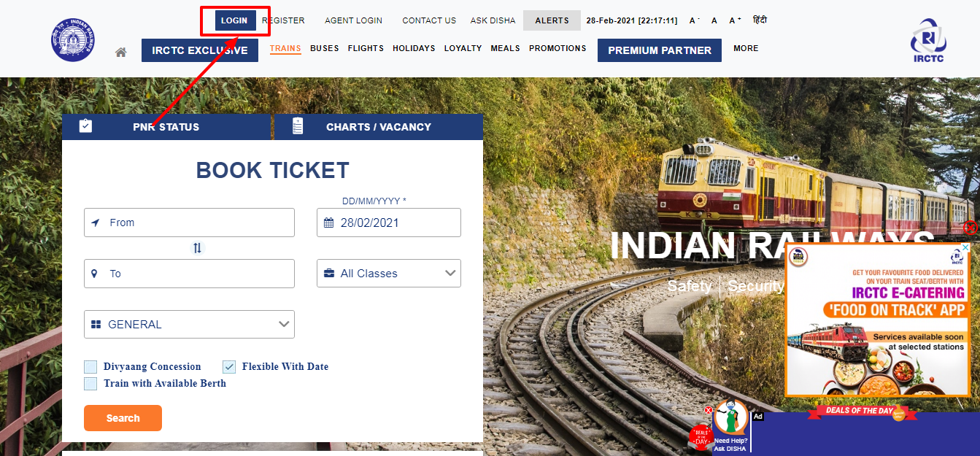The image size is (980, 456).
Task: Click the orange Search button
Action: point(123,418)
